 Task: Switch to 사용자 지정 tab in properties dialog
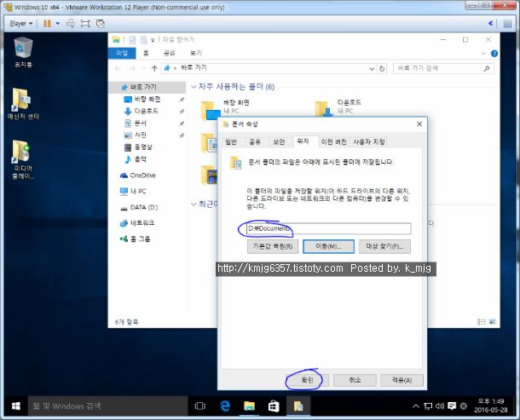point(369,142)
